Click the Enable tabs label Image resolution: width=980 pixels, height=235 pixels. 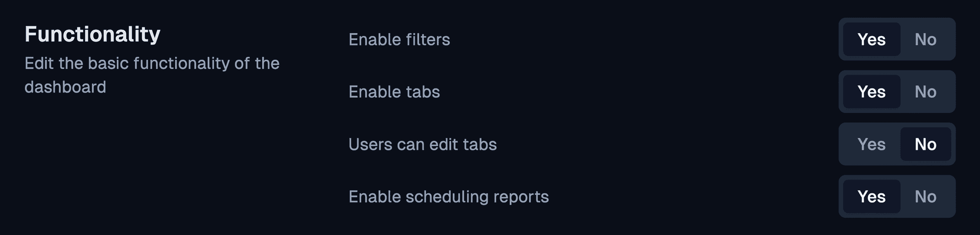(x=394, y=92)
